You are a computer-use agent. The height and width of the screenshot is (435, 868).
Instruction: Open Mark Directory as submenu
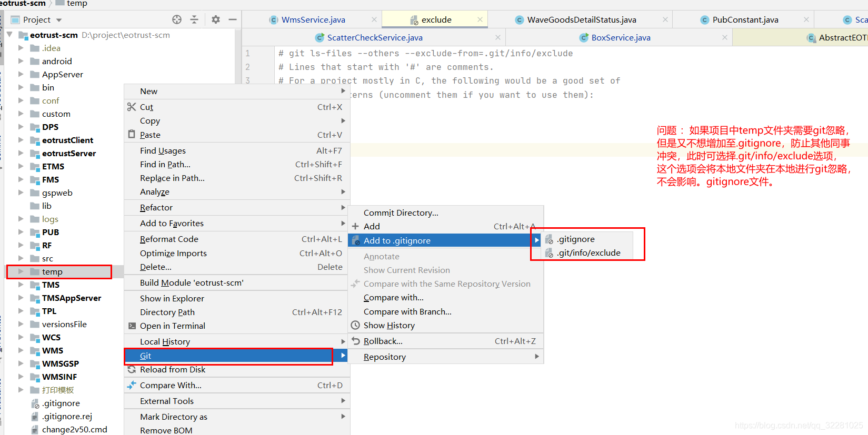click(x=237, y=417)
